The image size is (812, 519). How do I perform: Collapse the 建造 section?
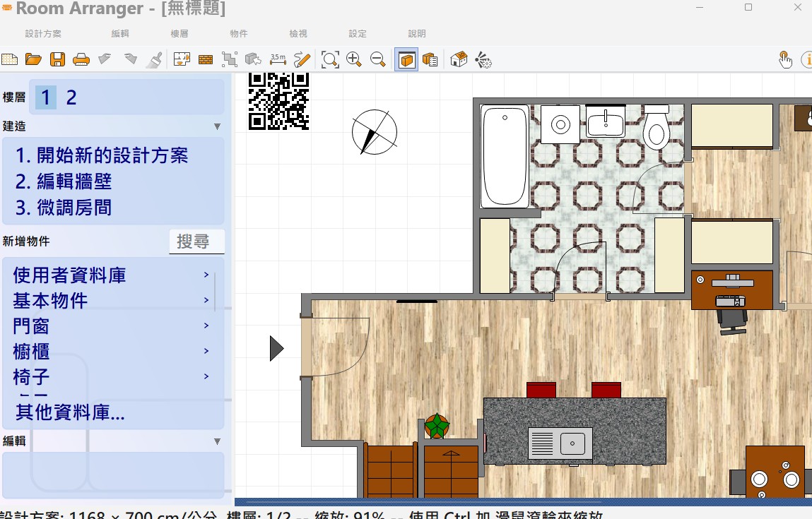[217, 126]
